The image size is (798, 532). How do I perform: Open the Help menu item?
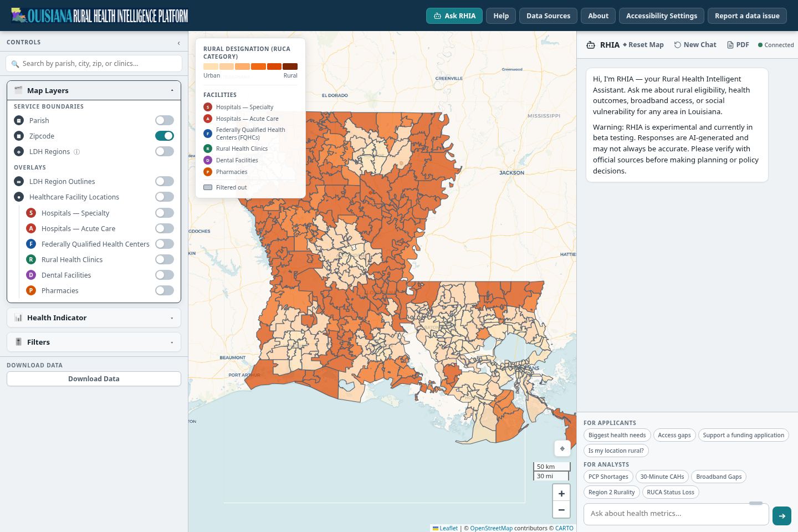(501, 16)
